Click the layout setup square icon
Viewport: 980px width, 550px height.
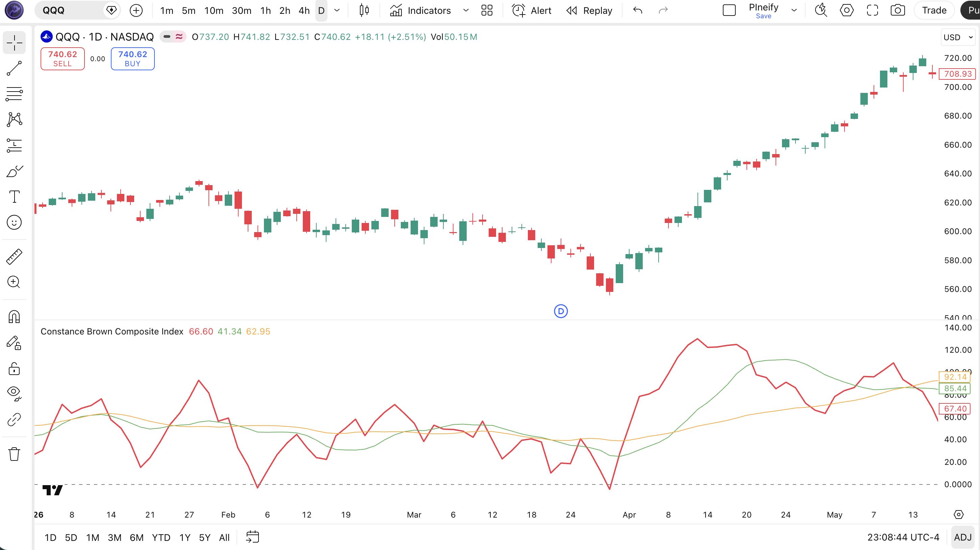click(x=729, y=10)
